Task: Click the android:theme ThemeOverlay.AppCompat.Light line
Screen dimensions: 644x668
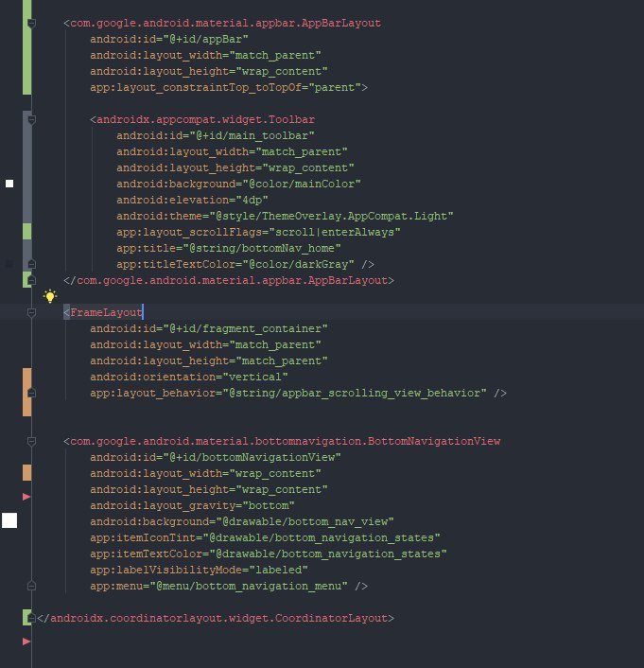Action: point(285,216)
